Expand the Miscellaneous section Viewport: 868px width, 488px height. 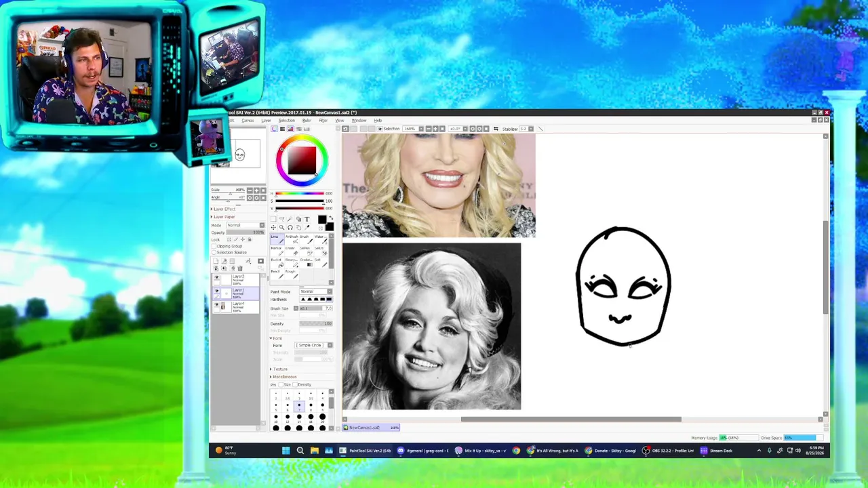[x=283, y=377]
